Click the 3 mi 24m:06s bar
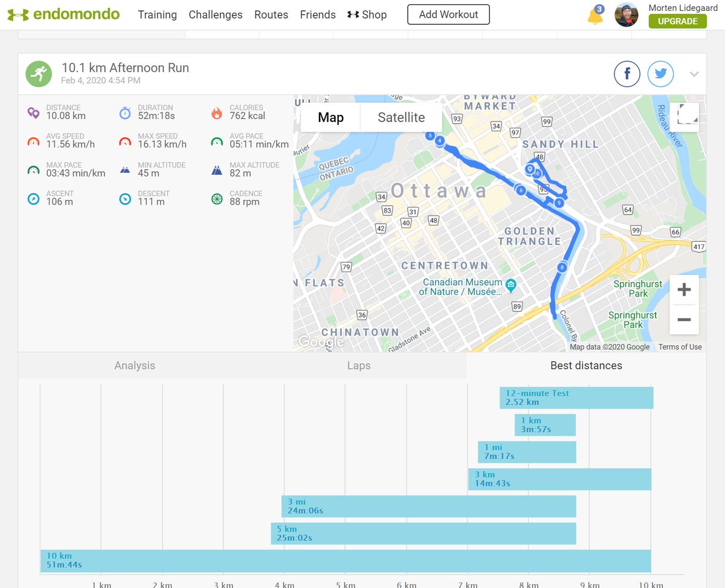The image size is (725, 588). [x=428, y=506]
